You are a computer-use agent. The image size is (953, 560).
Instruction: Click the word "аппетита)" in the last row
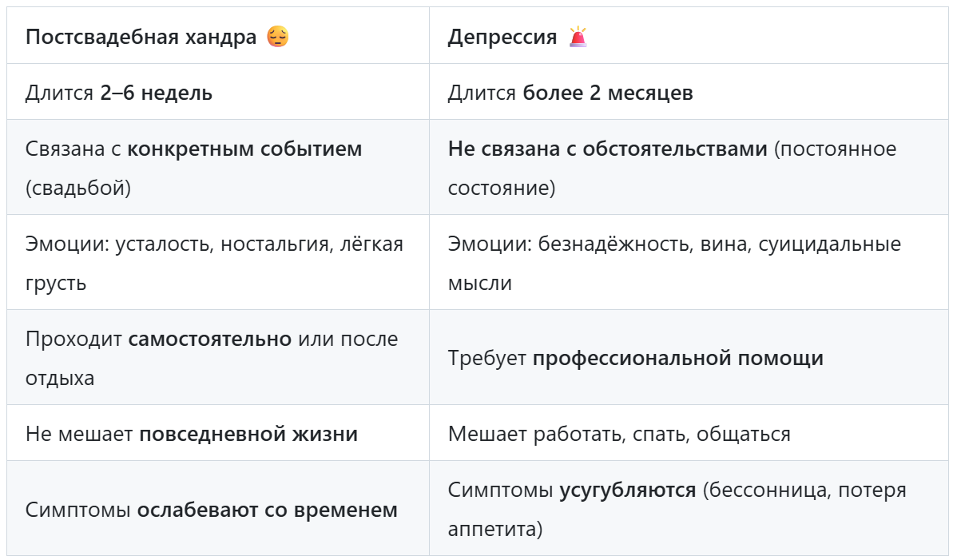click(495, 529)
